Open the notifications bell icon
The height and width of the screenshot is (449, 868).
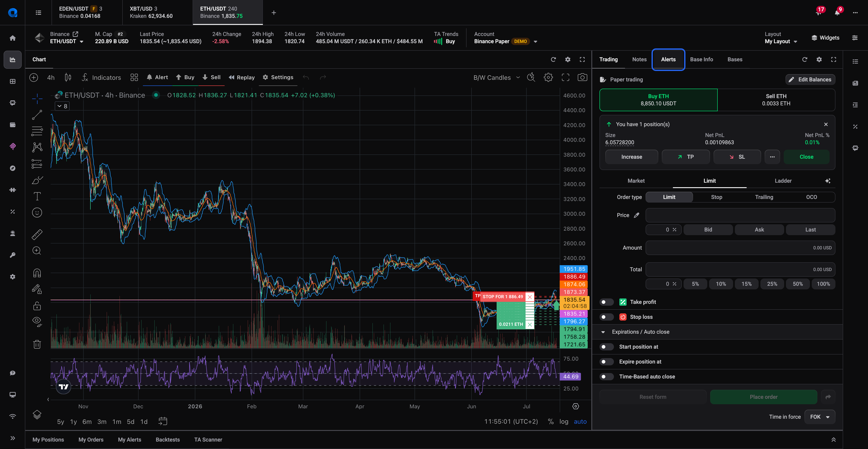tap(837, 12)
